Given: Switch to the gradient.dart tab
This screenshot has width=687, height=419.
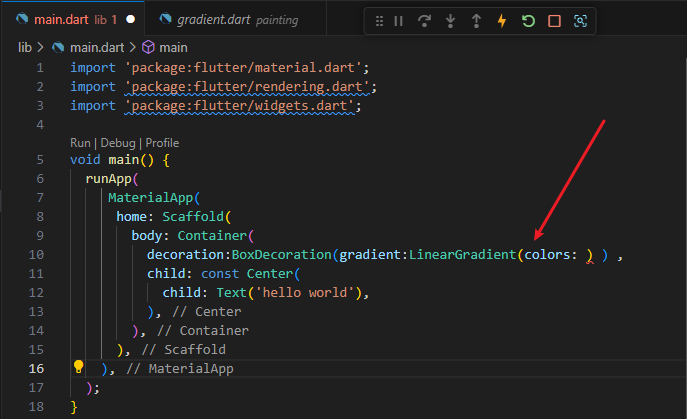Looking at the screenshot, I should pos(237,20).
